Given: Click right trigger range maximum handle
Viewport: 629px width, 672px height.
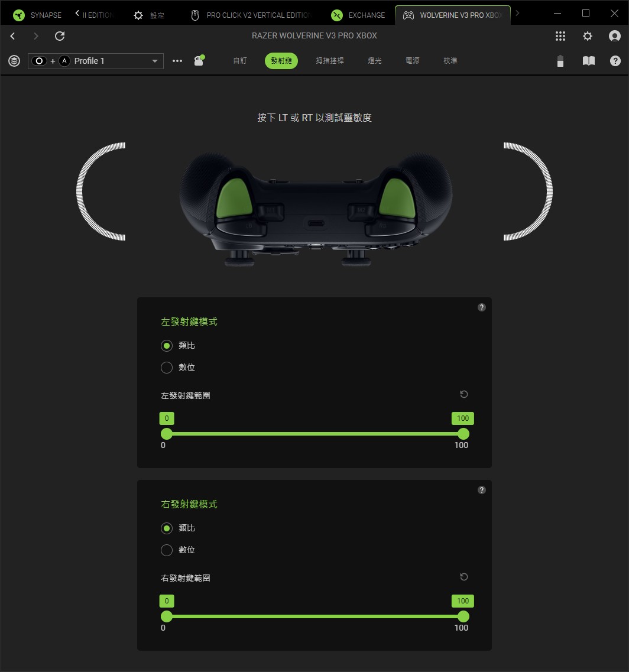Looking at the screenshot, I should (463, 616).
